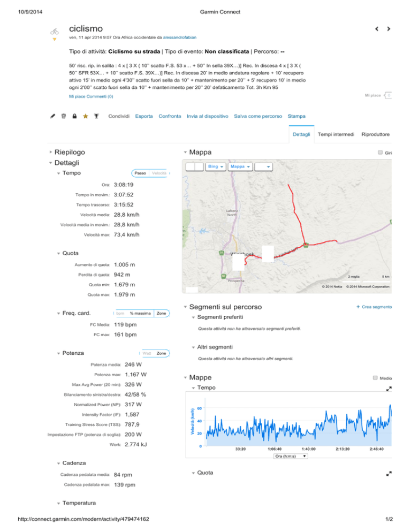Toggle the Giri checkbox on map
The width and height of the screenshot is (411, 532).
380,153
